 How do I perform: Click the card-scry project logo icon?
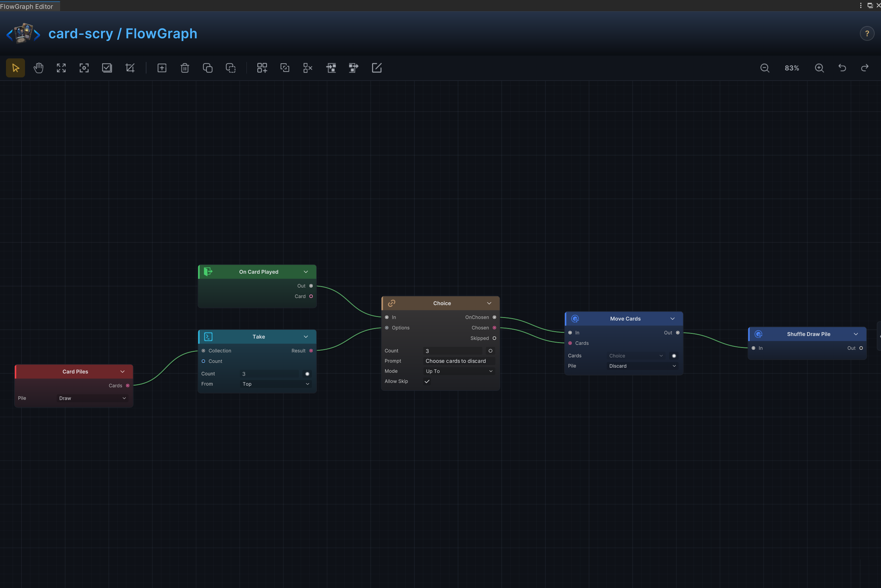(23, 33)
